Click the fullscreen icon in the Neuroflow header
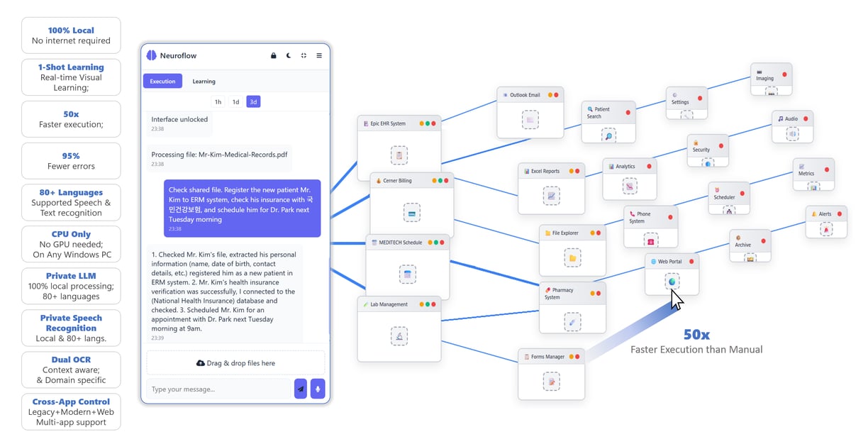This screenshot has height=444, width=868. click(304, 55)
